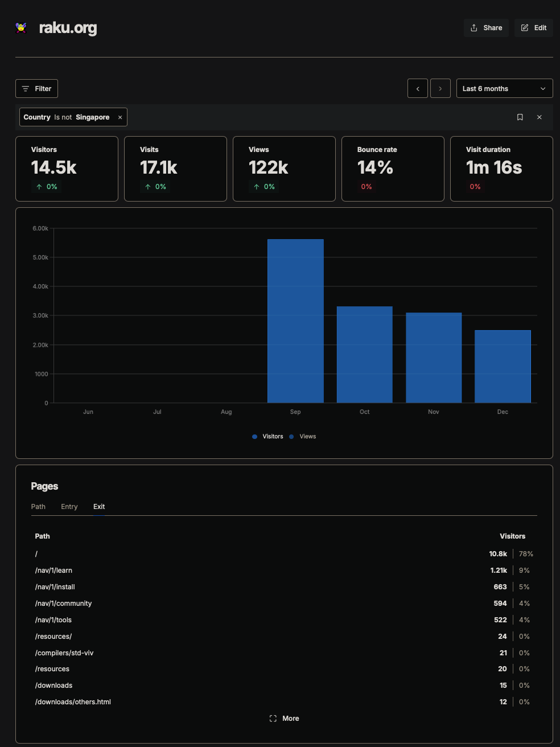Save filters with the bookmark icon
Viewport: 560px width, 747px height.
[520, 117]
